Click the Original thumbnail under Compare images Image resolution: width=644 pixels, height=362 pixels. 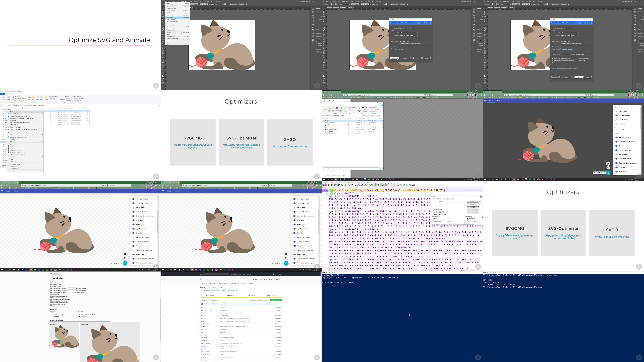[64, 335]
